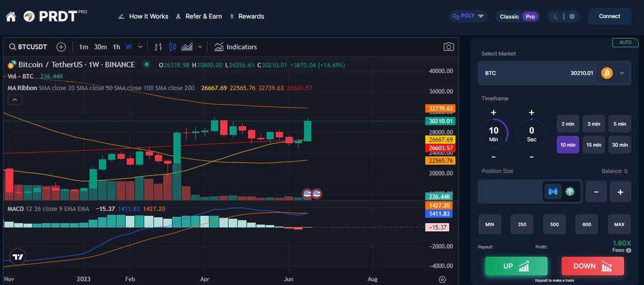Expand the Select Market BTC dropdown

[x=622, y=73]
